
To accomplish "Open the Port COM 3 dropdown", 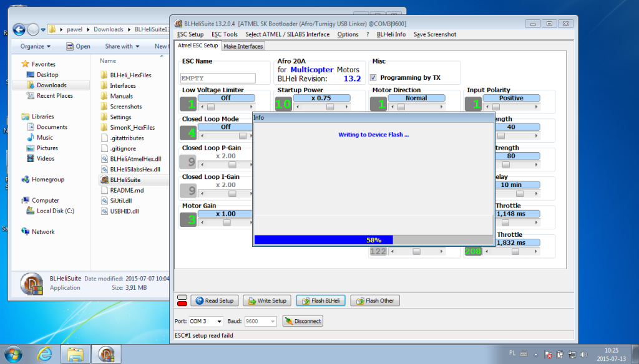I will pos(206,321).
